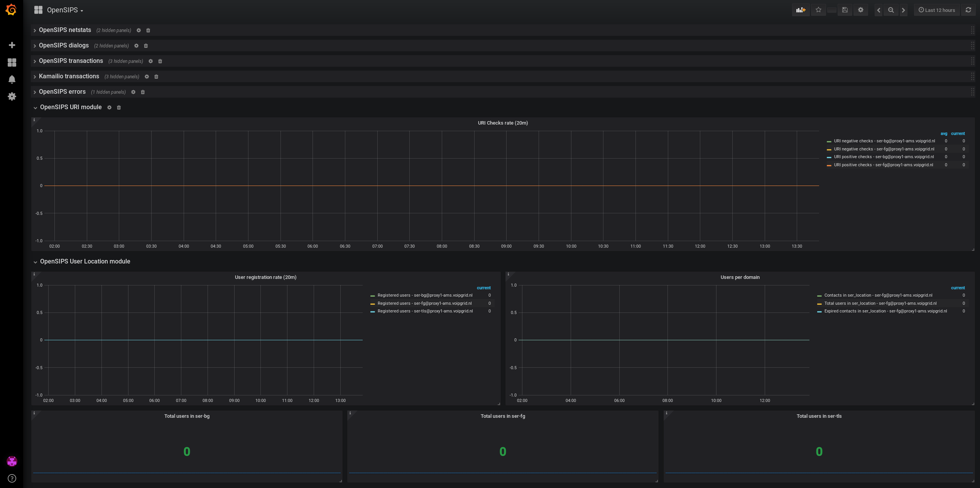Refresh the dashboard with refresh icon
The image size is (980, 488).
(x=968, y=10)
